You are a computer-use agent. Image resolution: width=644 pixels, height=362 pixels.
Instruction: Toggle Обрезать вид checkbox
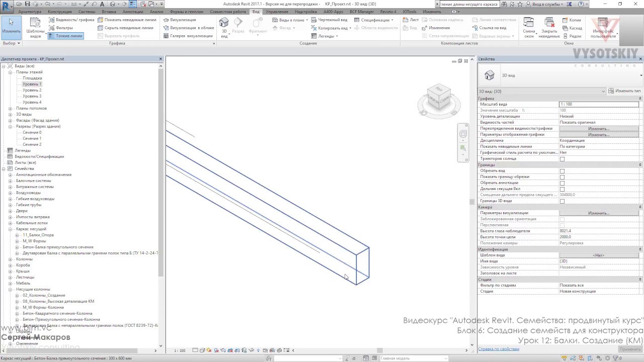[562, 171]
